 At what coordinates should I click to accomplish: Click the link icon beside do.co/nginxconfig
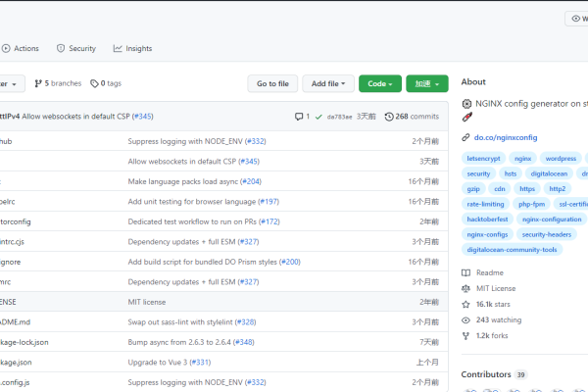(465, 138)
